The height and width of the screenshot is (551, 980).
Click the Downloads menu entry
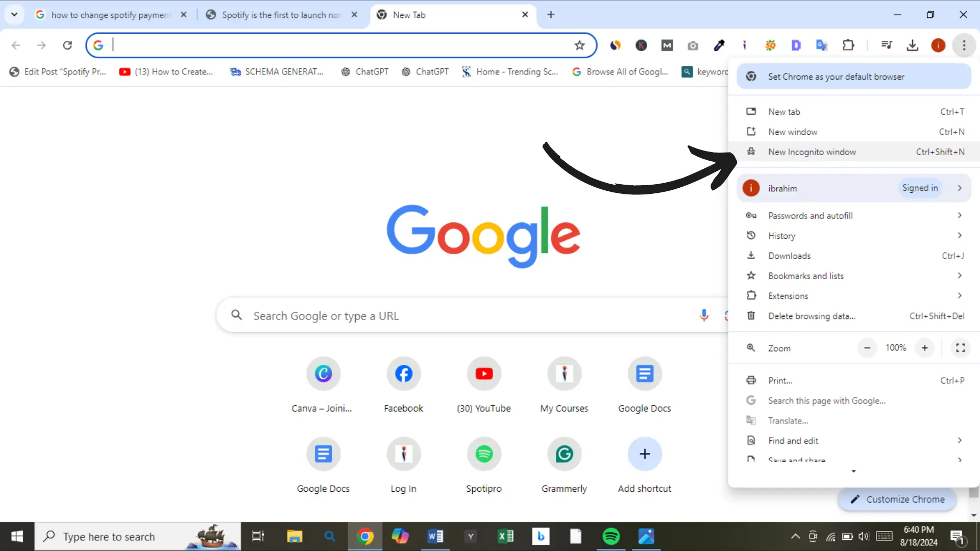(790, 256)
